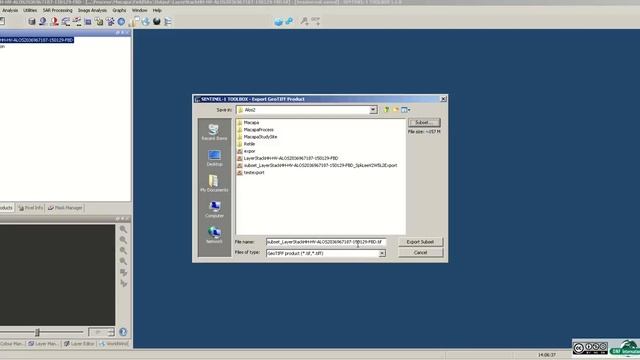Image resolution: width=640 pixels, height=360 pixels.
Task: Select the fourth folder in the file list
Action: click(x=246, y=144)
